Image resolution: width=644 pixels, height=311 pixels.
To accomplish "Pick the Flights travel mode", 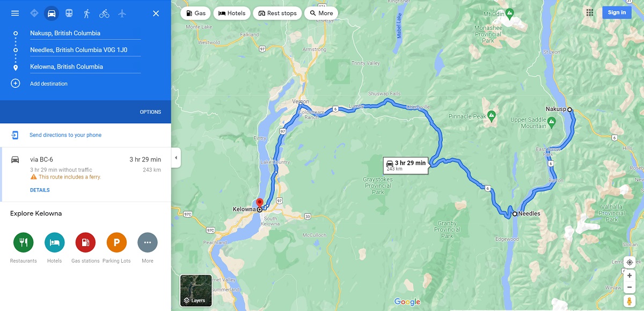I will pyautogui.click(x=122, y=13).
